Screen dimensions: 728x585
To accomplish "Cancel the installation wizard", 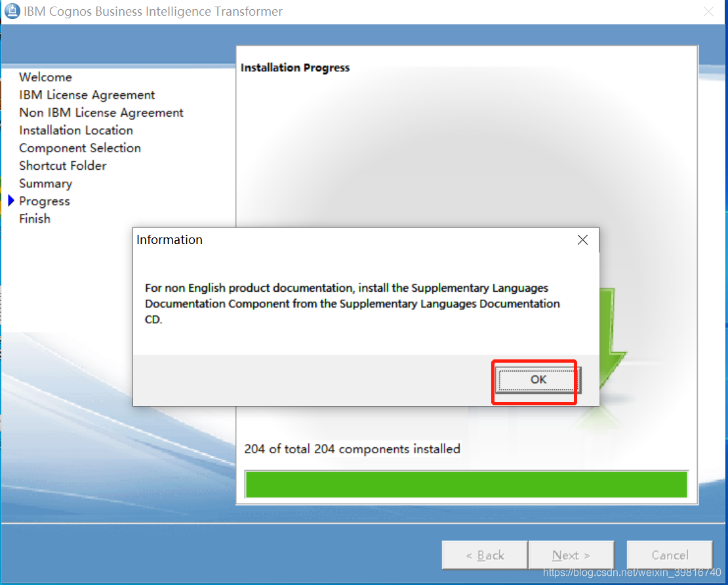I will click(670, 555).
